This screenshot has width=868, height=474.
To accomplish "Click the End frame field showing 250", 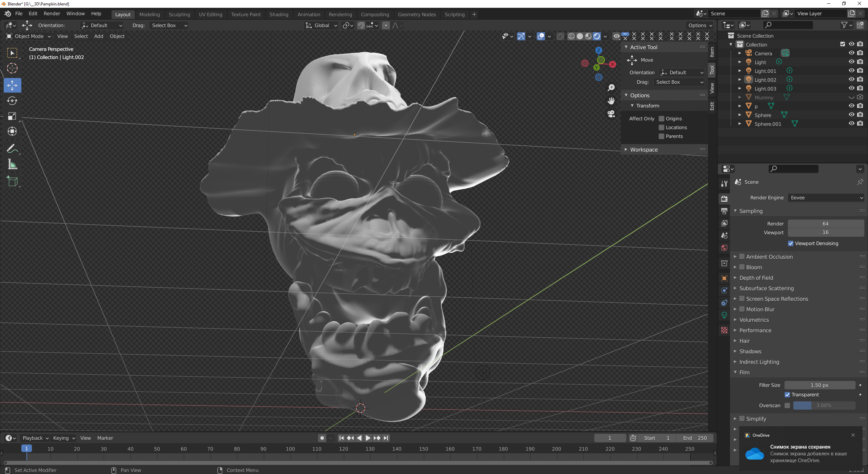I will tap(695, 438).
